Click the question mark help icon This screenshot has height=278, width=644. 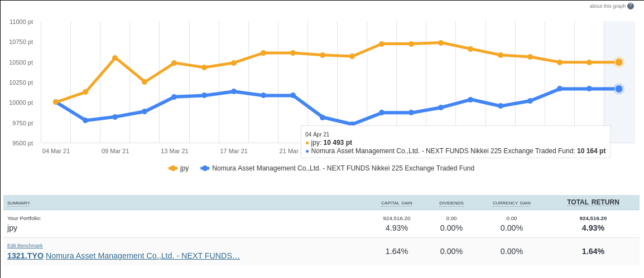631,6
